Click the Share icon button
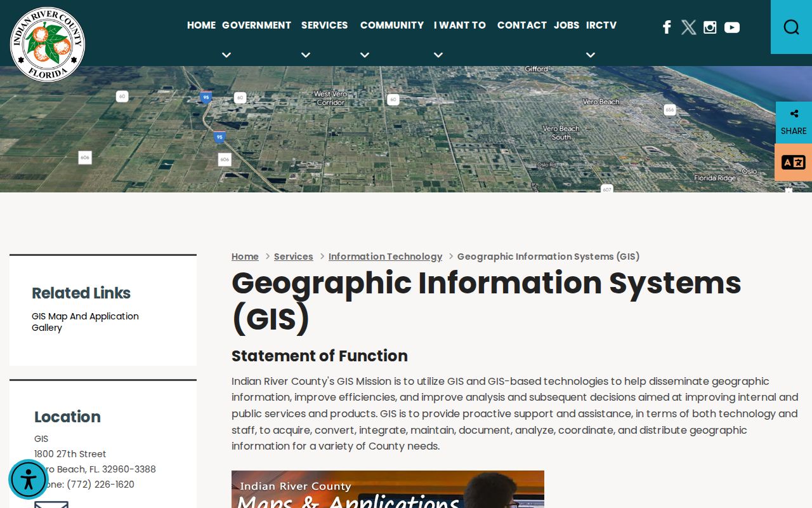This screenshot has height=508, width=812. 794,122
